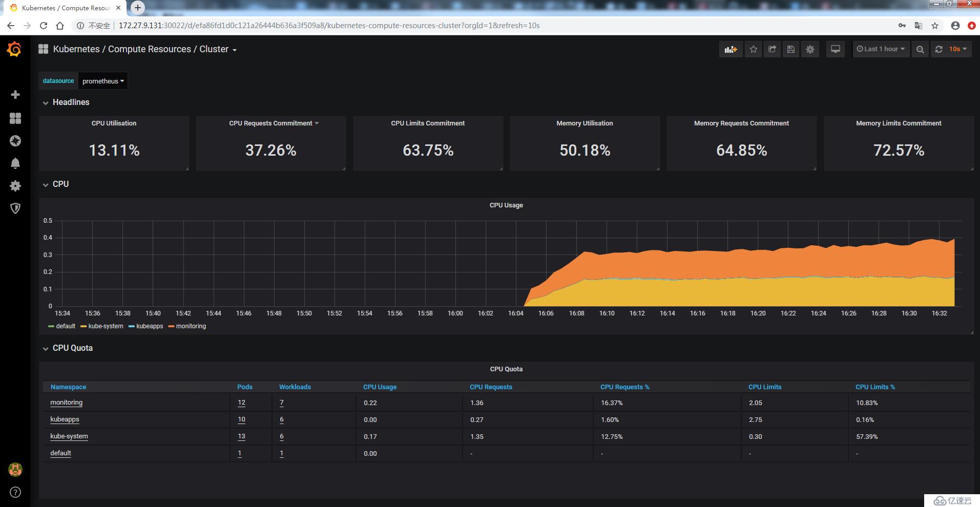The width and height of the screenshot is (980, 507).
Task: Open the Dashboards grid icon in sidebar
Action: point(15,118)
